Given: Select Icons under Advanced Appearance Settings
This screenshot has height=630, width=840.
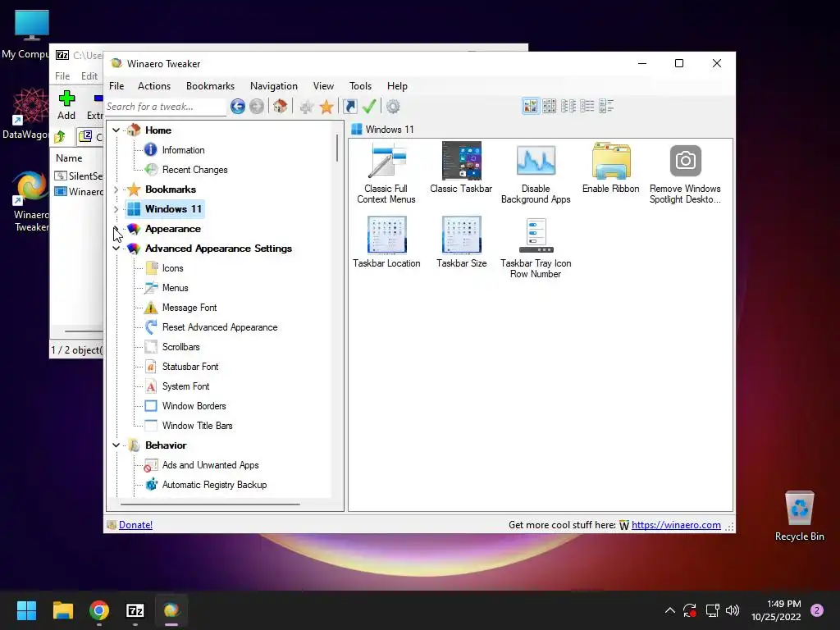Looking at the screenshot, I should 172,268.
